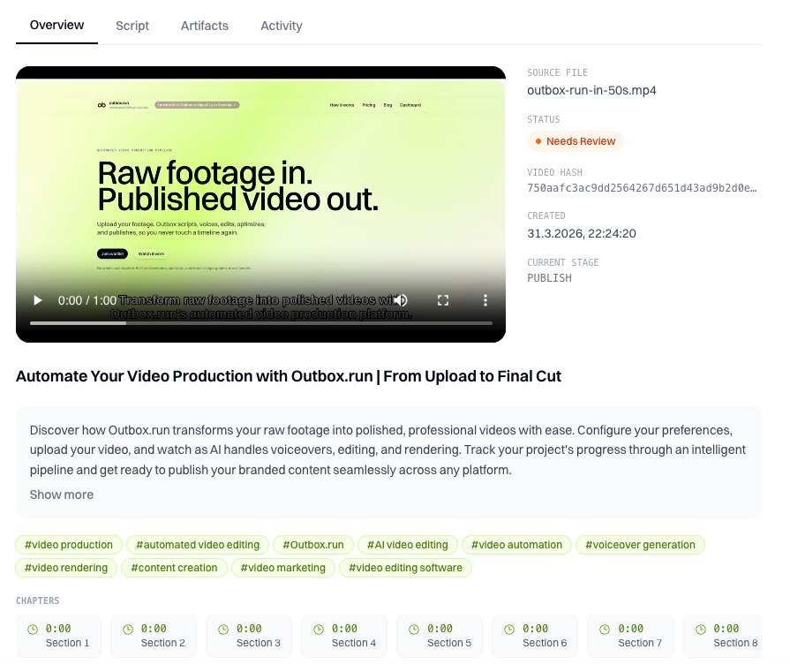Screen dimensions: 790x672
Task: Click the video hash value
Action: [x=642, y=189]
